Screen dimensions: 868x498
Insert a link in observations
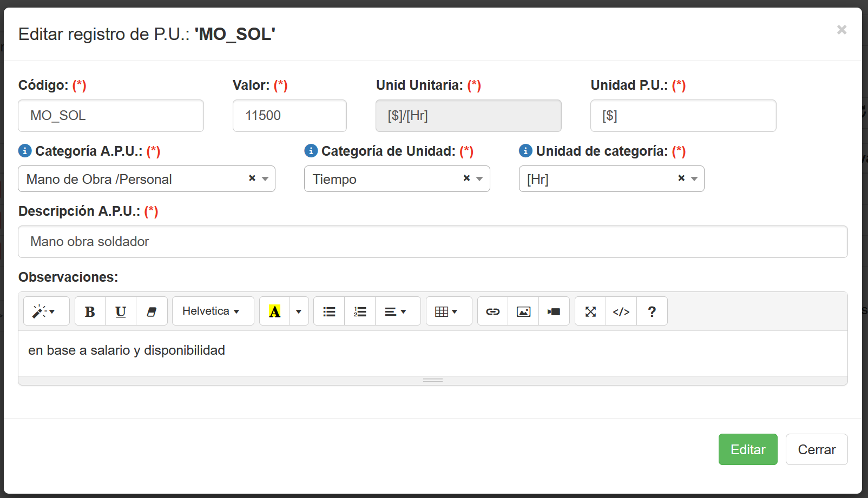[x=492, y=311]
